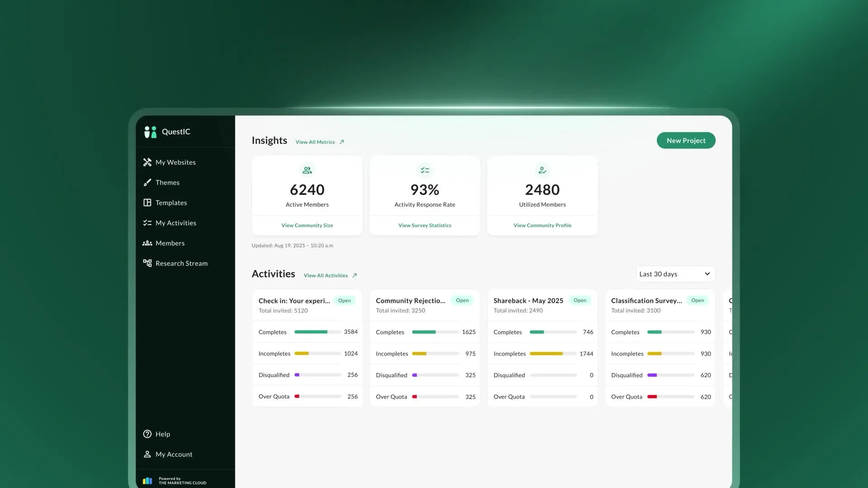Click the Templates layout icon
The width and height of the screenshot is (868, 488).
coord(147,203)
